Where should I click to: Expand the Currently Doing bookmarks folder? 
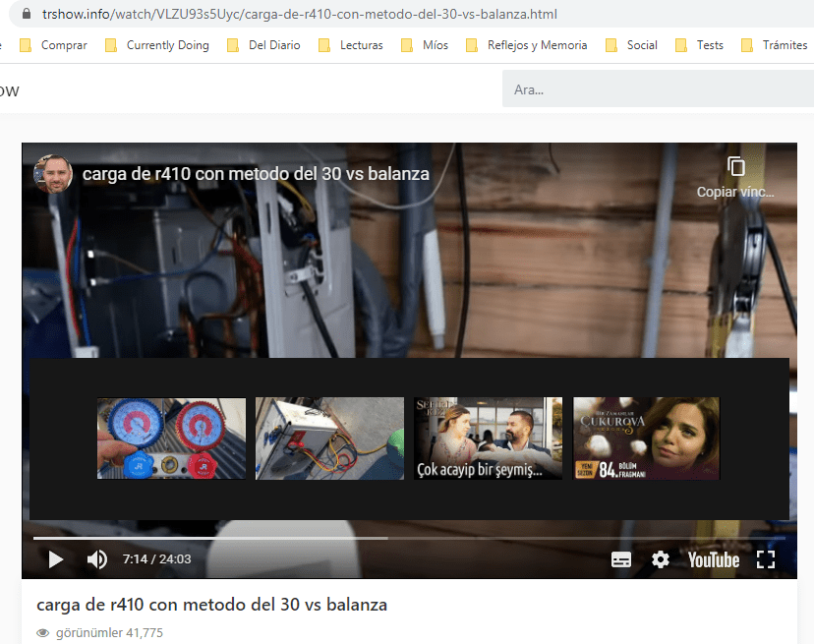(157, 45)
